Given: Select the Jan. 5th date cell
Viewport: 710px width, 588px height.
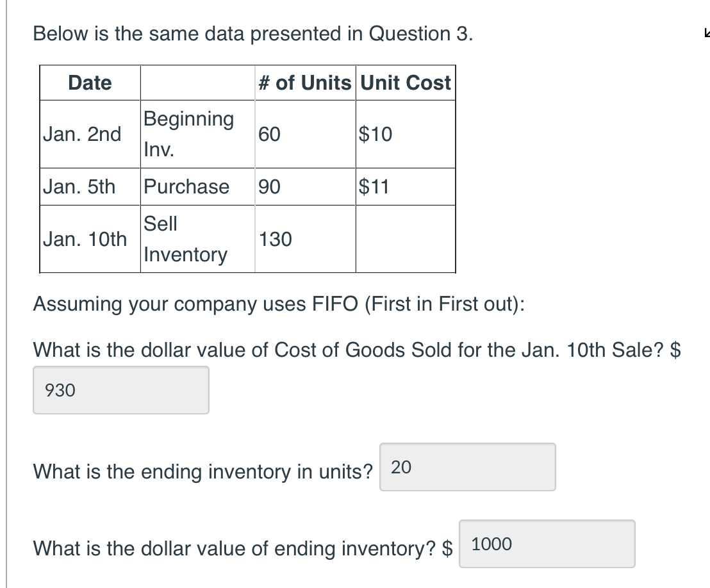Looking at the screenshot, I should point(79,187).
